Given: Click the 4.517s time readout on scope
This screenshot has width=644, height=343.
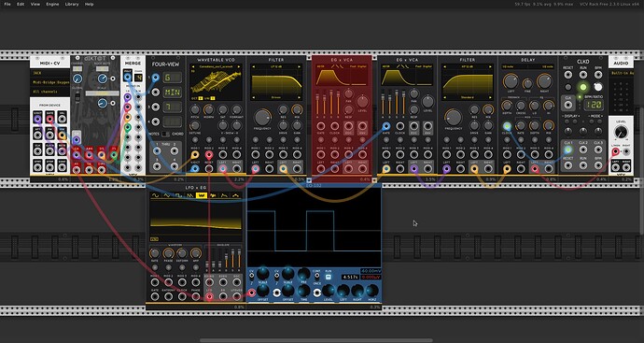Looking at the screenshot, I should point(349,278).
